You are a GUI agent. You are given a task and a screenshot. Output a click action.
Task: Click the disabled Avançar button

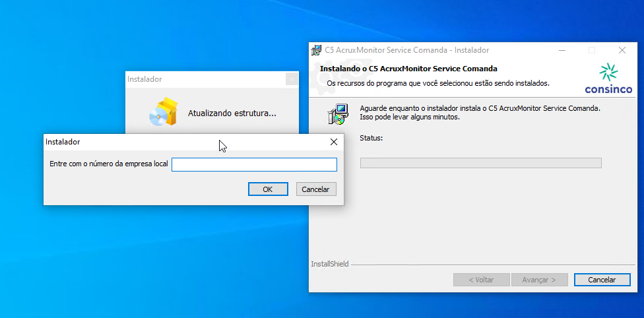coord(539,280)
